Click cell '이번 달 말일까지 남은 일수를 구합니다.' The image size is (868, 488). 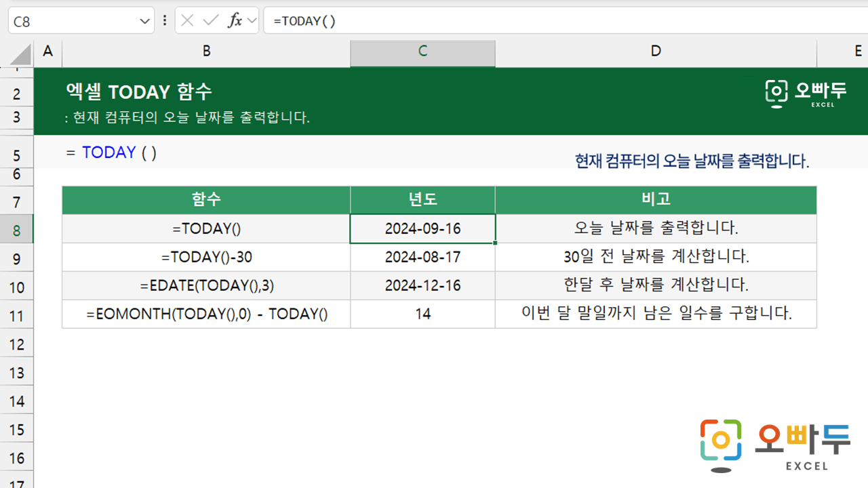(x=656, y=314)
